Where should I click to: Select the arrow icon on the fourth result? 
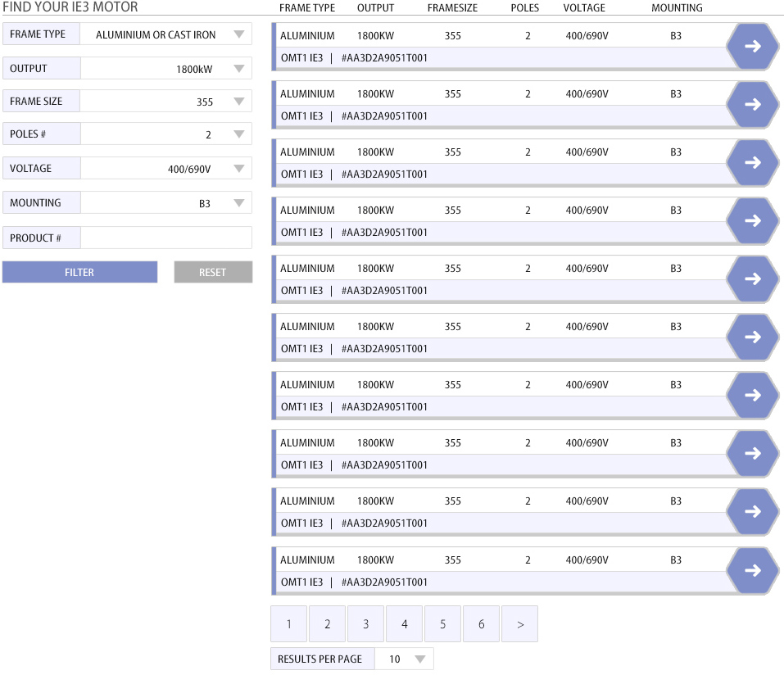click(x=752, y=220)
